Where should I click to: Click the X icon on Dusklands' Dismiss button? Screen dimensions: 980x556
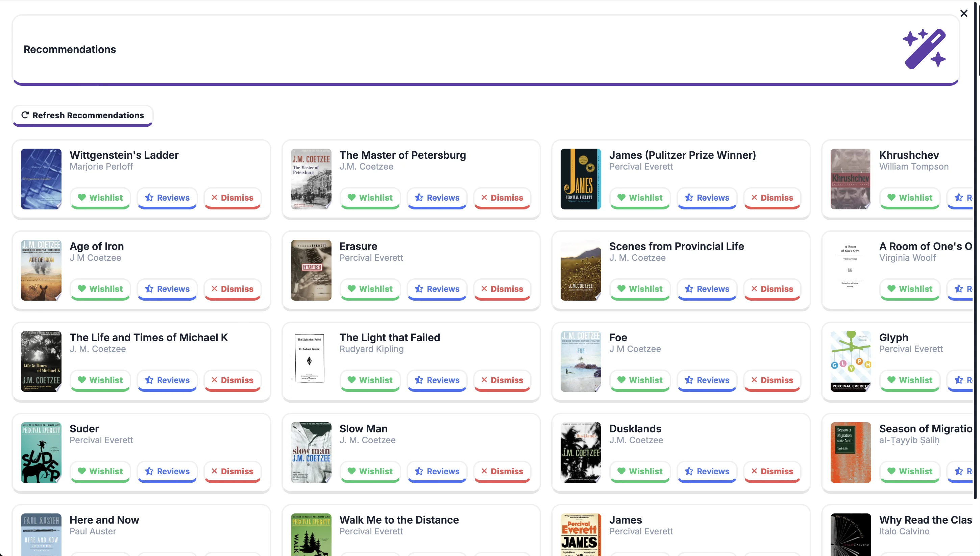click(754, 471)
